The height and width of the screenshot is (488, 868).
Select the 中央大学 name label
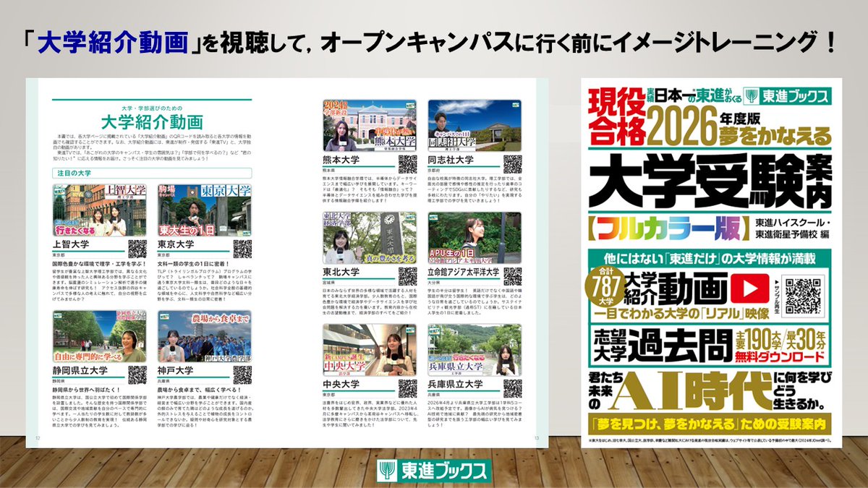pos(343,385)
